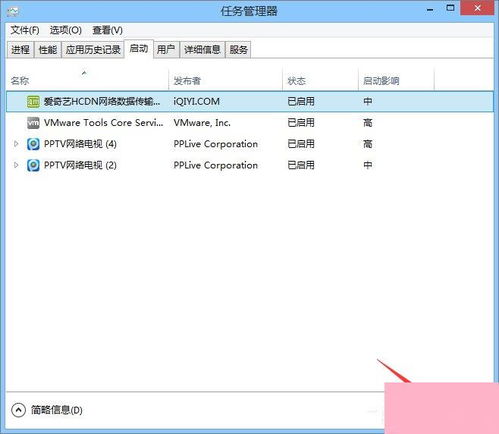Click the PPTV网络电视 (2) app icon

point(33,165)
